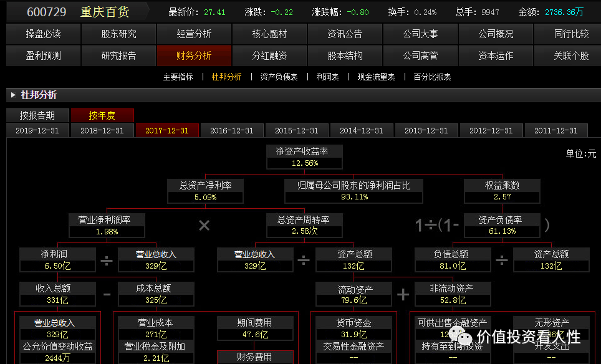Open the 股本结构 tab
Image resolution: width=601 pixels, height=364 pixels.
pos(345,55)
